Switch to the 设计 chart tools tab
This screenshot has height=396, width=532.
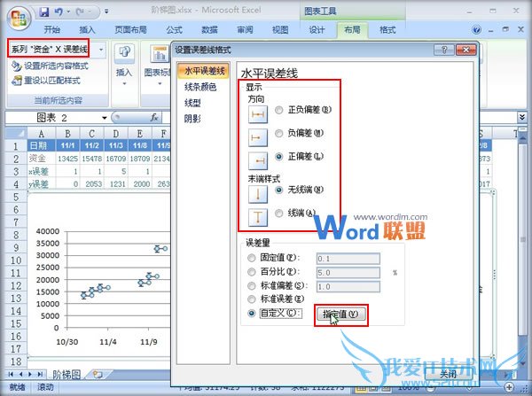pyautogui.click(x=317, y=30)
